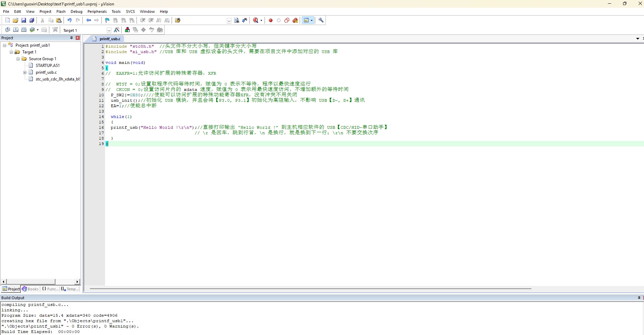644x335 pixels.
Task: Open debug session dropdown arrow
Action: [261, 21]
